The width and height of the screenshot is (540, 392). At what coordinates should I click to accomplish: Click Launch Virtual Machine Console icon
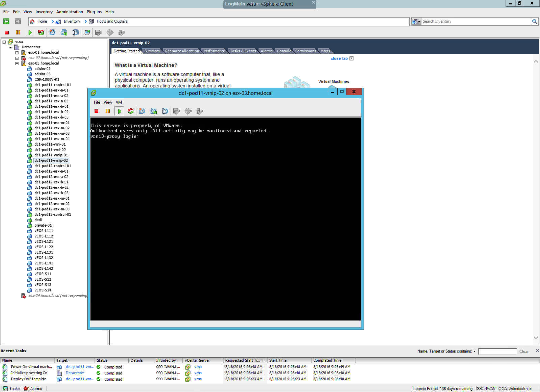(x=87, y=33)
